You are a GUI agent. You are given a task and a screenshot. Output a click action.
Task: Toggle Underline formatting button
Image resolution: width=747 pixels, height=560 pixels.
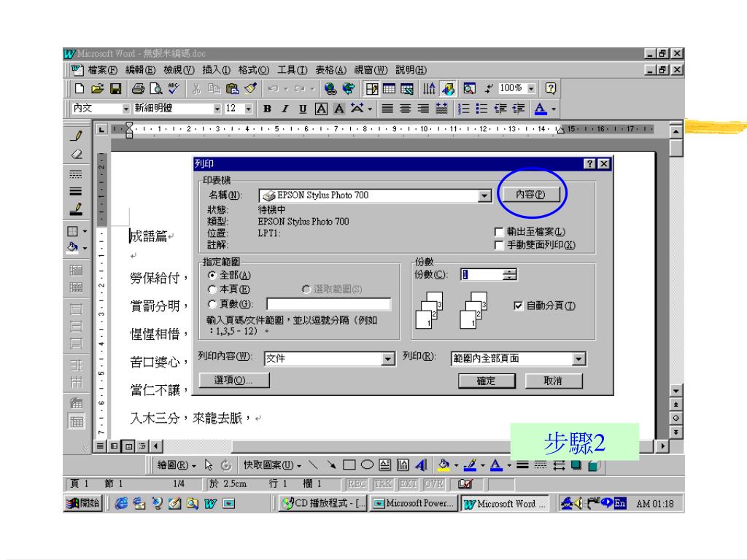[x=303, y=109]
